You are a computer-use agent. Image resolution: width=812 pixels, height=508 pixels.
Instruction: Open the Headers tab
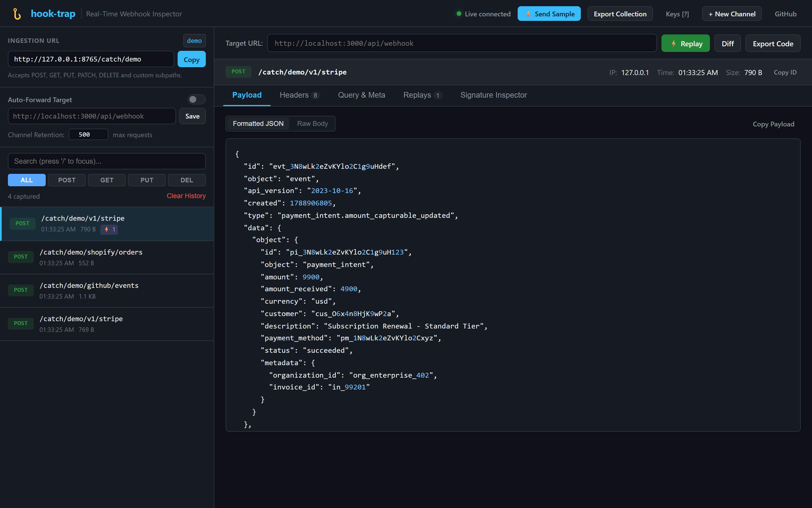pyautogui.click(x=300, y=95)
